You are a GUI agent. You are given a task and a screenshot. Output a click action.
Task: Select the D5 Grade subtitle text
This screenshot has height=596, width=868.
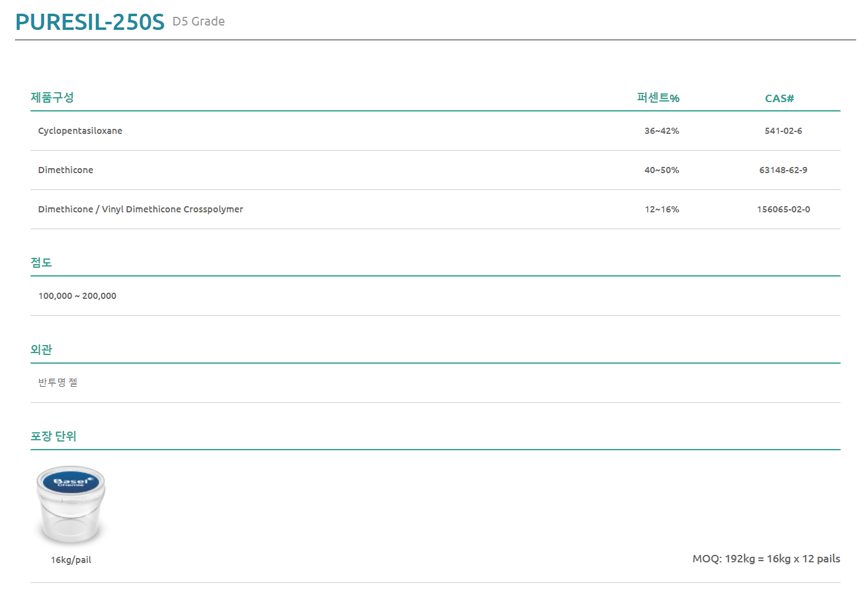coord(199,21)
